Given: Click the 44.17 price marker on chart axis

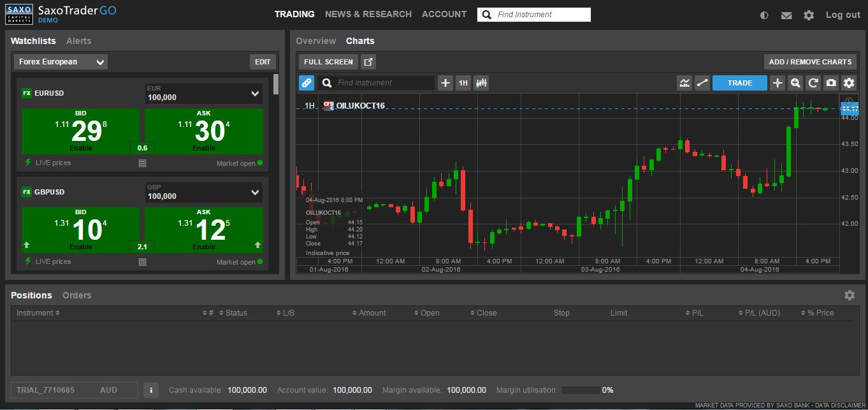Looking at the screenshot, I should pos(850,108).
